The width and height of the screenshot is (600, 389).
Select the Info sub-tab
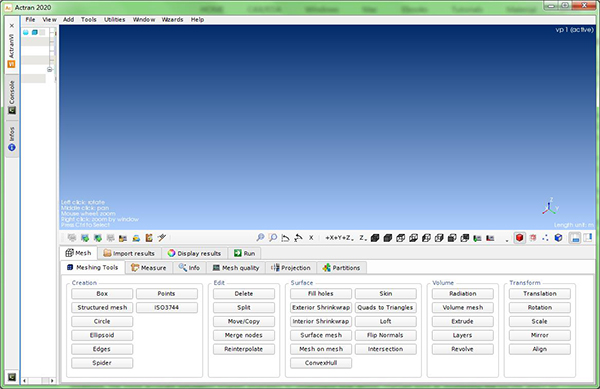(189, 268)
